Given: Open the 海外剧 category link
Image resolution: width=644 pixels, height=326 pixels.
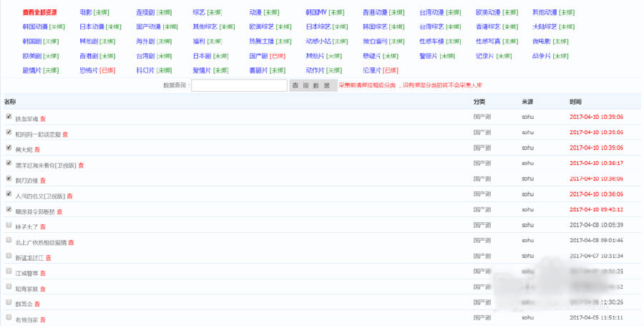Looking at the screenshot, I should (x=145, y=42).
